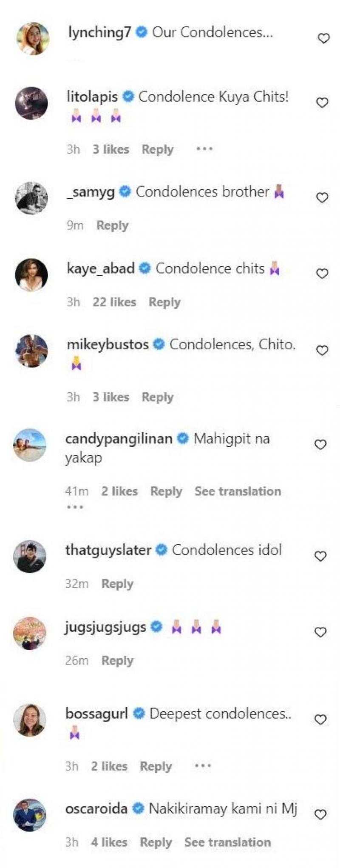The width and height of the screenshot is (340, 868).
Task: Reply to jugsjugsjugs' comment
Action: [117, 660]
